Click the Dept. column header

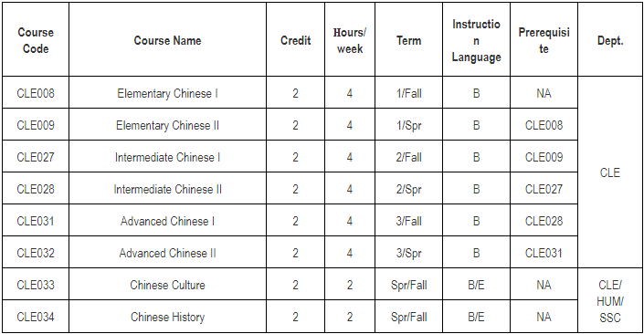tap(610, 40)
